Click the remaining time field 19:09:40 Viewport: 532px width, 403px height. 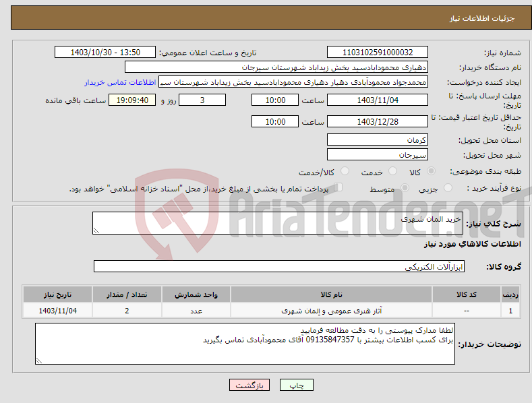(132, 100)
